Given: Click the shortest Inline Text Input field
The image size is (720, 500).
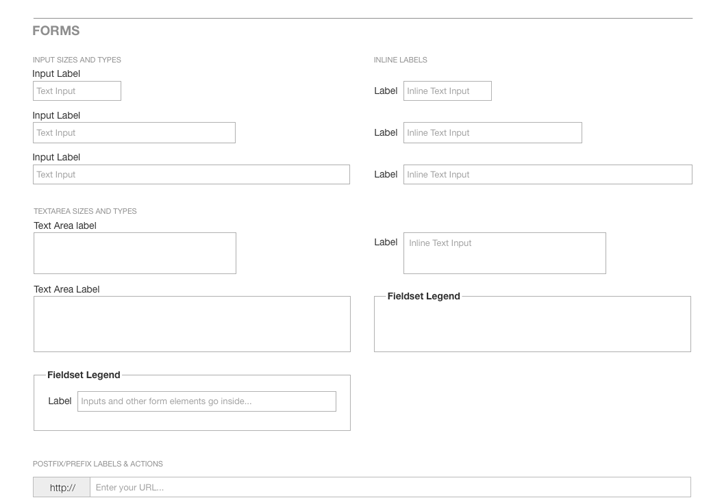Looking at the screenshot, I should (447, 91).
